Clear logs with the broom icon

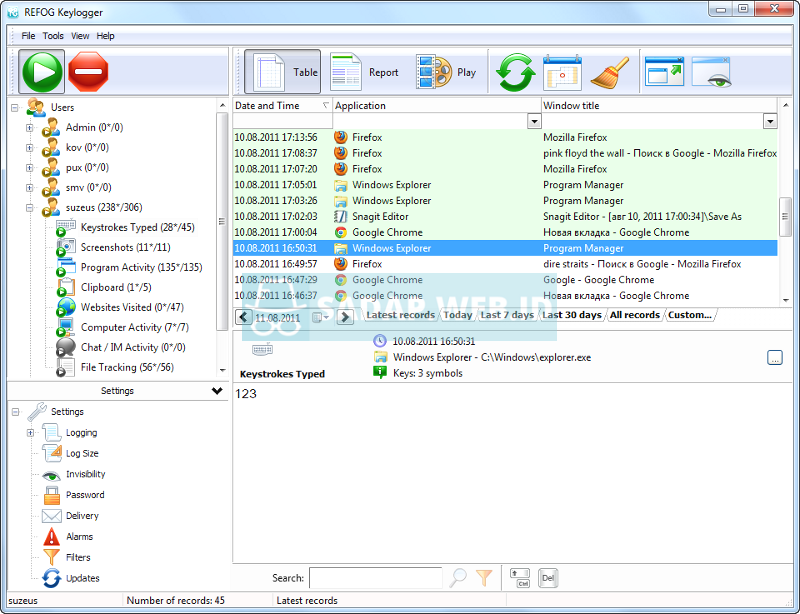610,72
